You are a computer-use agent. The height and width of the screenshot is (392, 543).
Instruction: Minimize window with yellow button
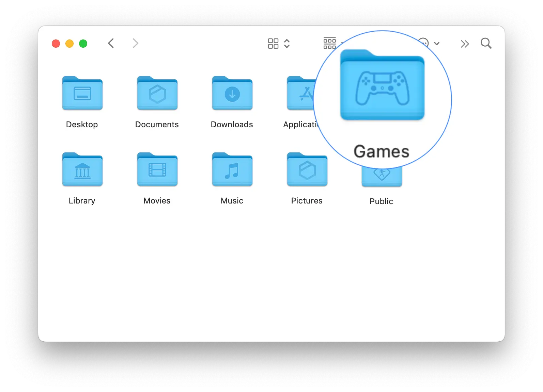69,44
